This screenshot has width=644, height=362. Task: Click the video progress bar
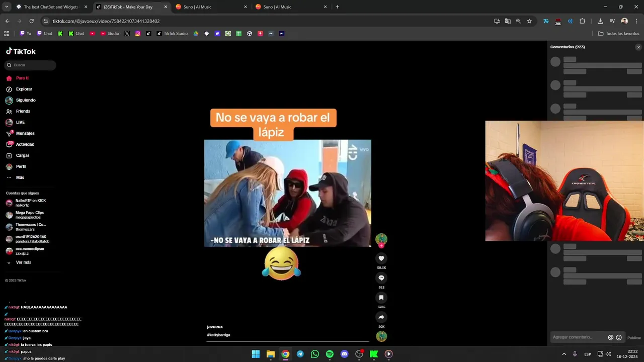(288, 341)
